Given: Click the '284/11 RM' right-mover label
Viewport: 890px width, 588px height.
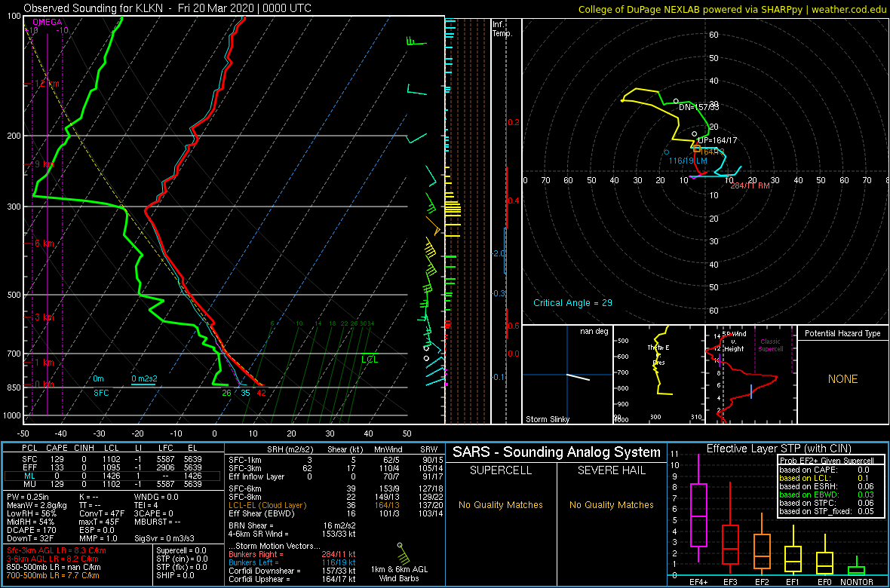Looking at the screenshot, I should click(x=750, y=185).
